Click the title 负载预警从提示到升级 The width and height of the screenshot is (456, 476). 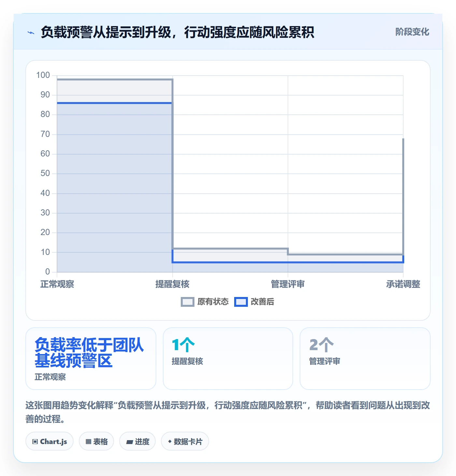178,32
